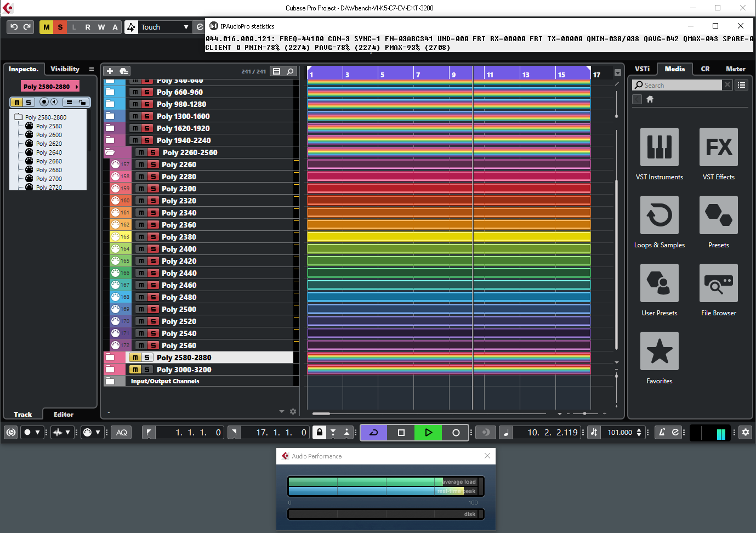Click ruler bar marker 9
Viewport: 756px width, 533px height.
tap(453, 75)
